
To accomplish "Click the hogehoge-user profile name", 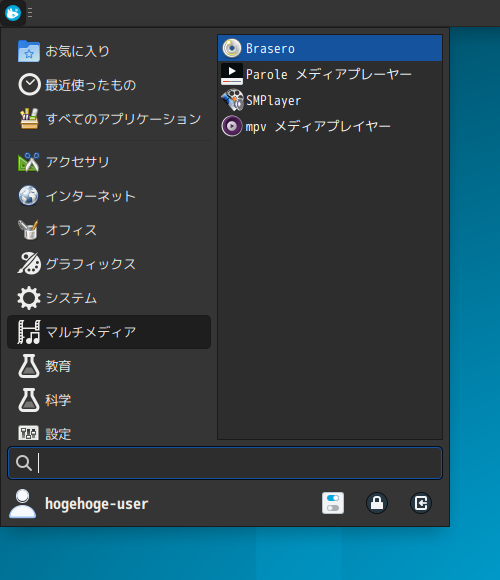I will tap(97, 503).
